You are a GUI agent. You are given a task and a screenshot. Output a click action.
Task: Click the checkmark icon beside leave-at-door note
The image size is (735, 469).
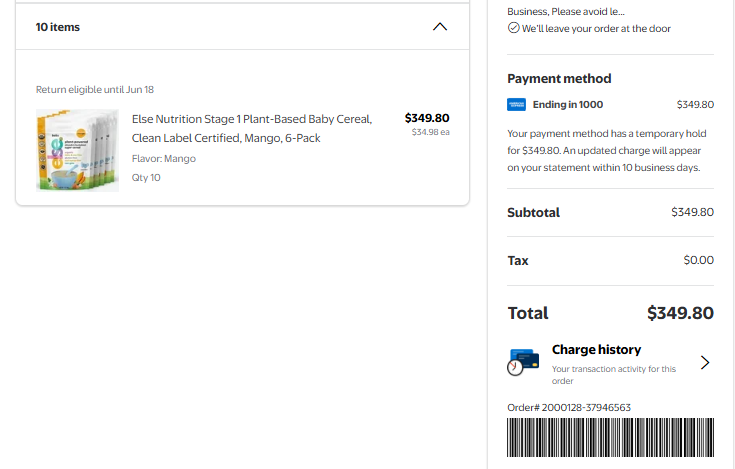click(x=513, y=28)
